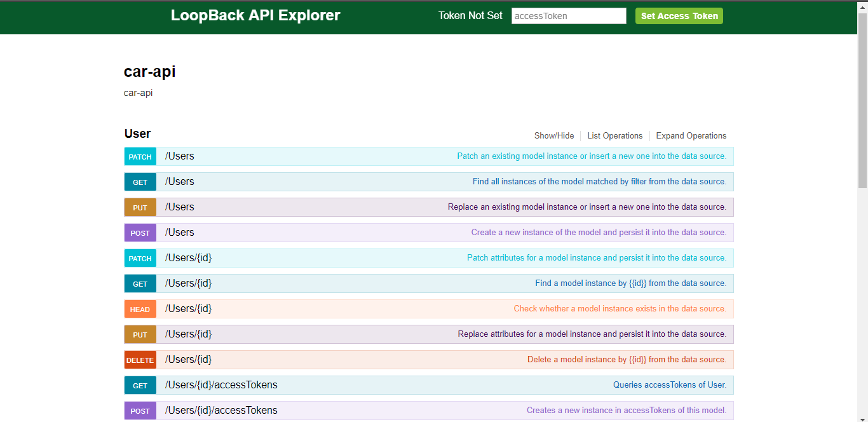
Task: Expand the /Users/{id} path in the DELETE row
Action: pos(189,360)
